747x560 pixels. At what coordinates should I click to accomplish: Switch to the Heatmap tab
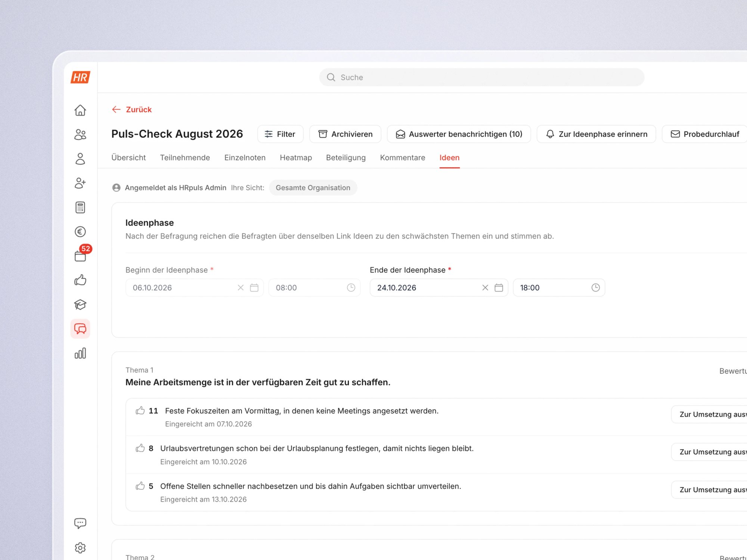point(296,158)
